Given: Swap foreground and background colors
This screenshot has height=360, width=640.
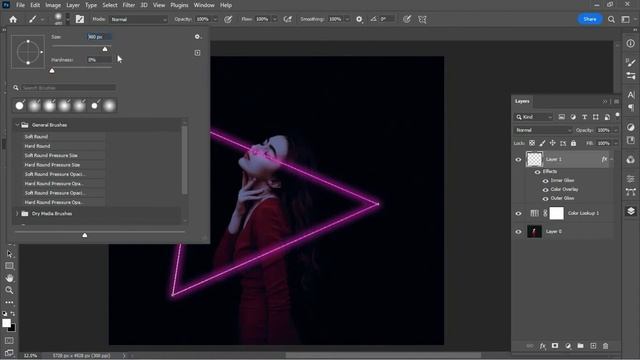Looking at the screenshot, I should [13, 314].
